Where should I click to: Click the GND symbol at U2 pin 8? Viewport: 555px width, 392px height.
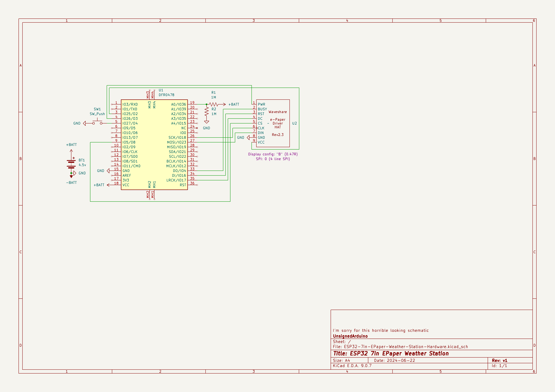248,138
